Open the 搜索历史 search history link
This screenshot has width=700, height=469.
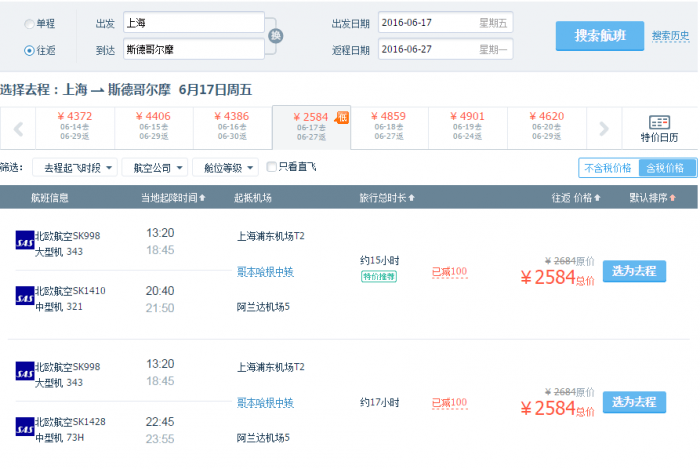click(x=670, y=36)
